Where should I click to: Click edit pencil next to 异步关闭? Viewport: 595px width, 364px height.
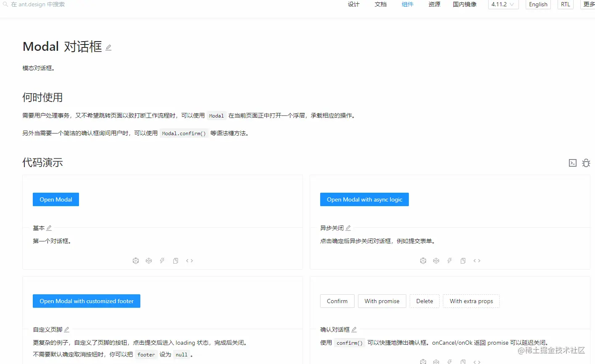click(x=348, y=228)
